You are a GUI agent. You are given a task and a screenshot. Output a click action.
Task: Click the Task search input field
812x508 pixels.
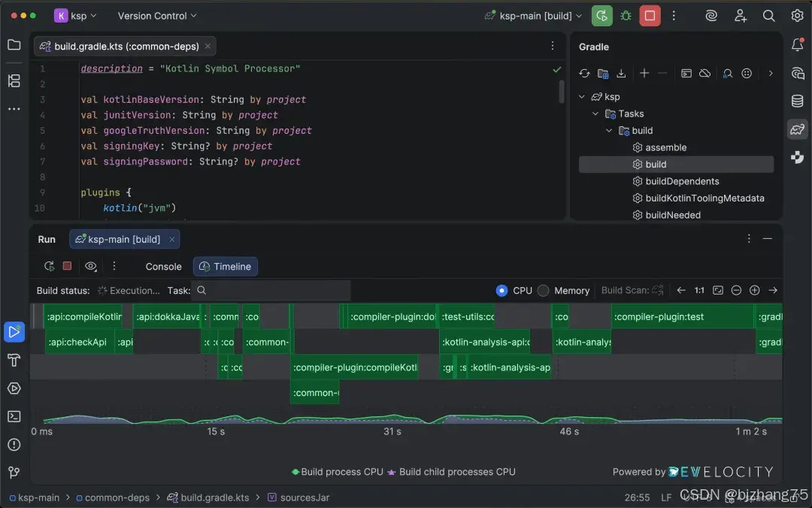point(271,291)
